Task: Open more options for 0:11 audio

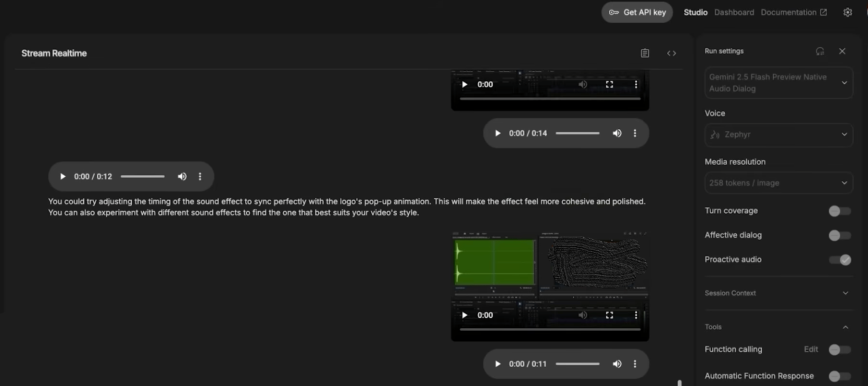Action: click(x=635, y=364)
